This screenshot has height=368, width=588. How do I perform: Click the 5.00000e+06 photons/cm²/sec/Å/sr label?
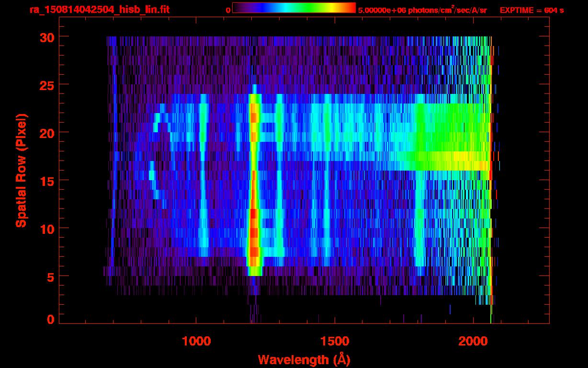422,10
